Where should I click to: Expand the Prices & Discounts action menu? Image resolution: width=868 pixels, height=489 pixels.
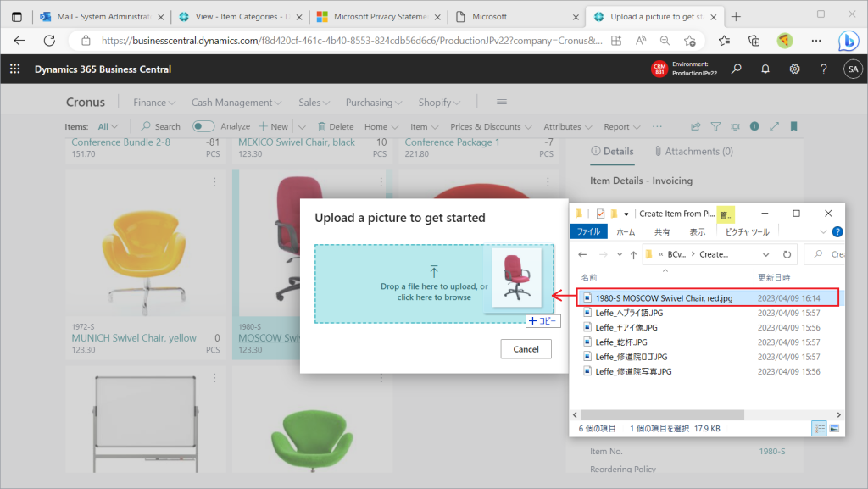[x=491, y=126]
